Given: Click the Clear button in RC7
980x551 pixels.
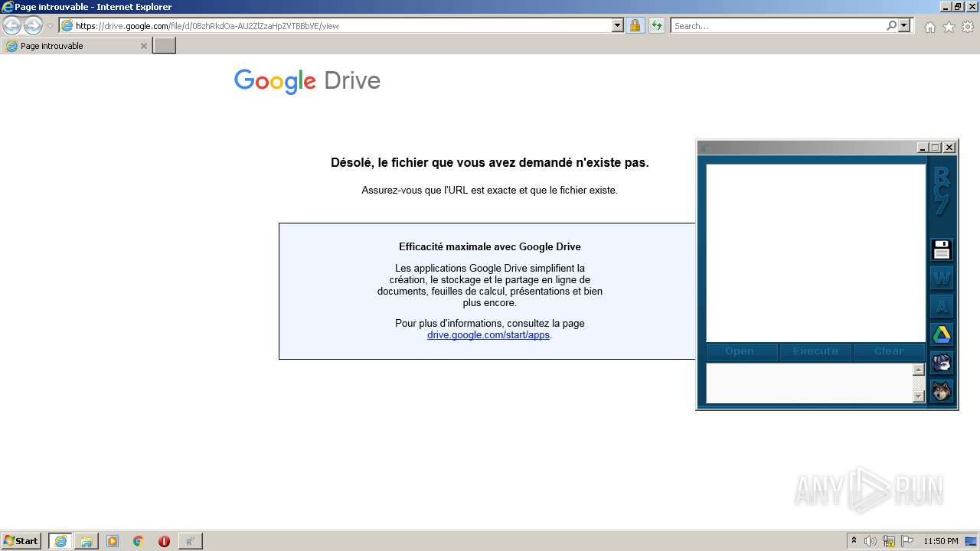Looking at the screenshot, I should 889,351.
